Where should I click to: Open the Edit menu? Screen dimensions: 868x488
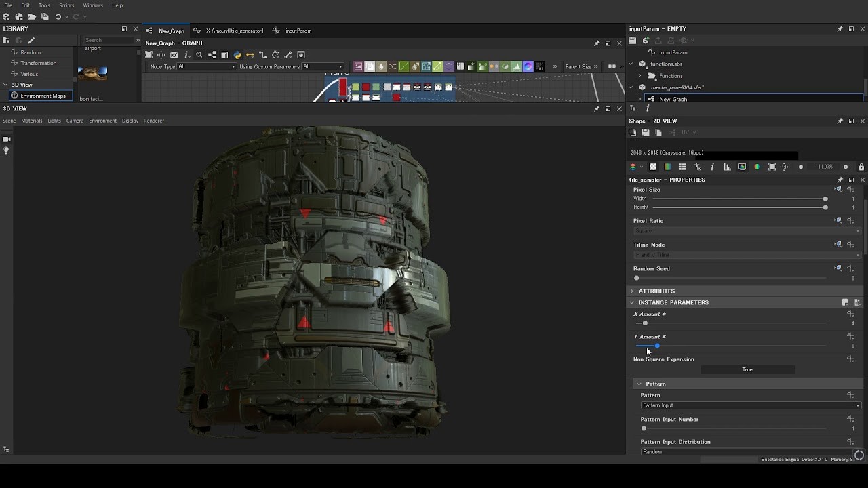pyautogui.click(x=25, y=5)
